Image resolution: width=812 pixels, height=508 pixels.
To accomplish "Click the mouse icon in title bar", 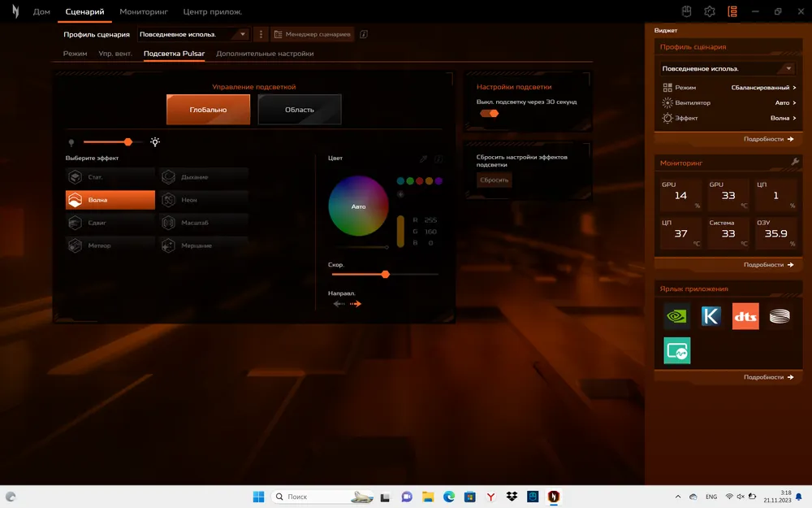I will coord(686,11).
